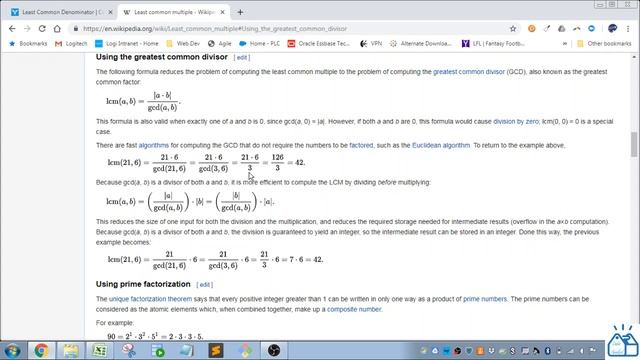Viewport: 640px width, 360px height.
Task: Click the Bluetooth tray icon
Action: (x=547, y=351)
